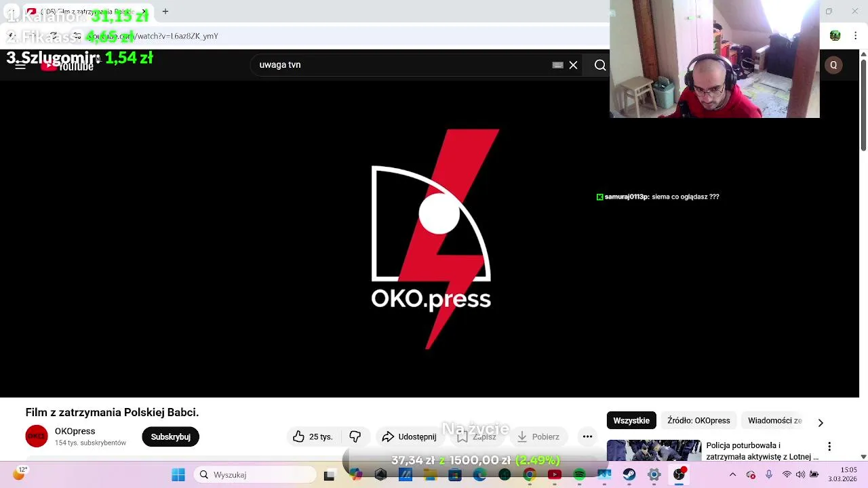The height and width of the screenshot is (488, 868).
Task: Click the Pobierz download button
Action: pyautogui.click(x=538, y=436)
